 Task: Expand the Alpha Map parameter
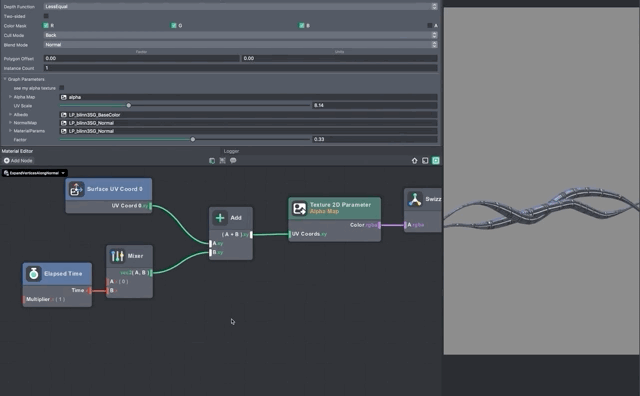(10, 97)
